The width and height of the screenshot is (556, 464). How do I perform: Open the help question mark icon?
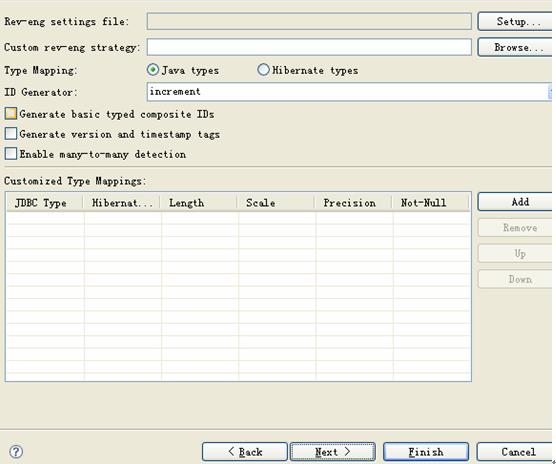click(16, 452)
